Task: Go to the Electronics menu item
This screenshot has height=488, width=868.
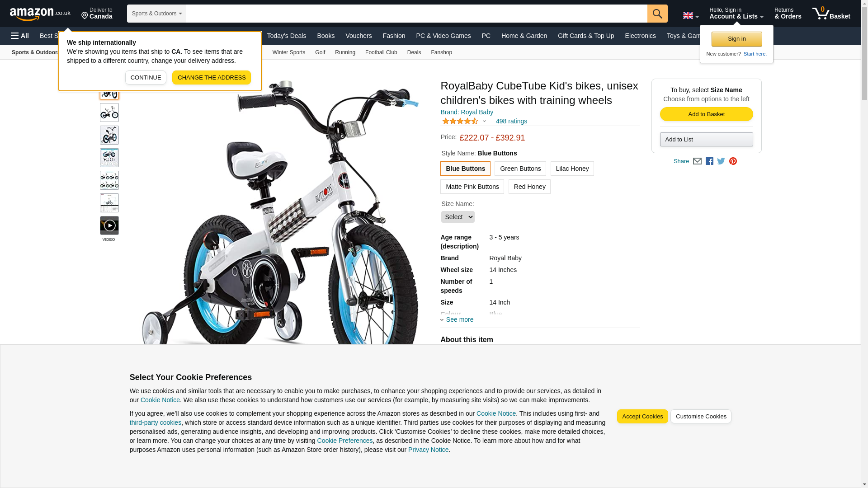Action: click(x=640, y=36)
